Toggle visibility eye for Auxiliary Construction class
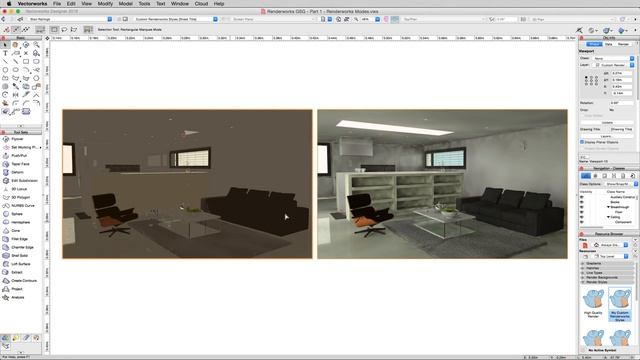 [x=582, y=197]
